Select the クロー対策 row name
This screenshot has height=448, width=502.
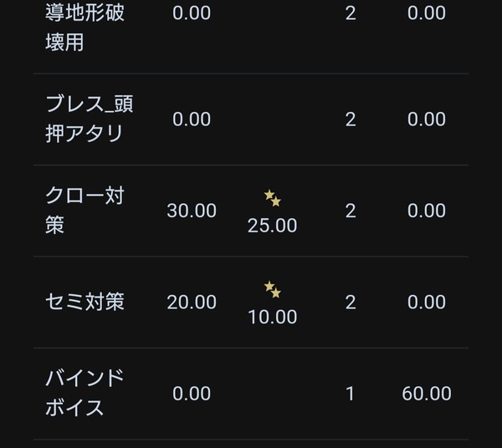(85, 211)
